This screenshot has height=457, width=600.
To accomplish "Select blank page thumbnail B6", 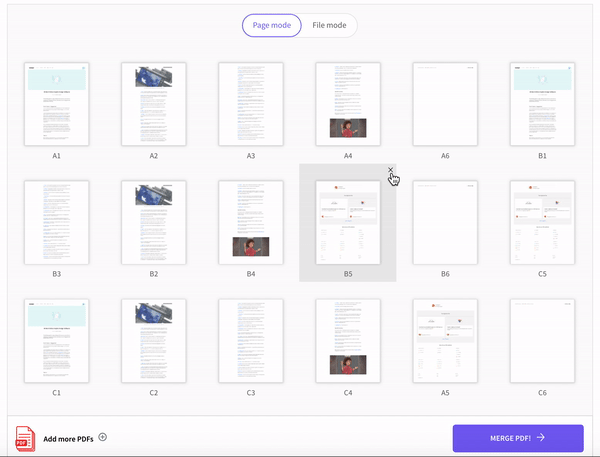I will pyautogui.click(x=445, y=222).
